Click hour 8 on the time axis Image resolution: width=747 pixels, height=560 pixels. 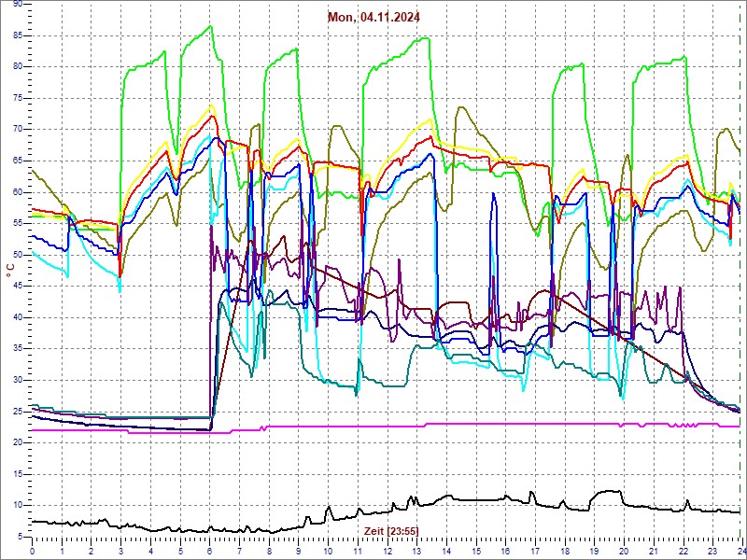click(269, 551)
